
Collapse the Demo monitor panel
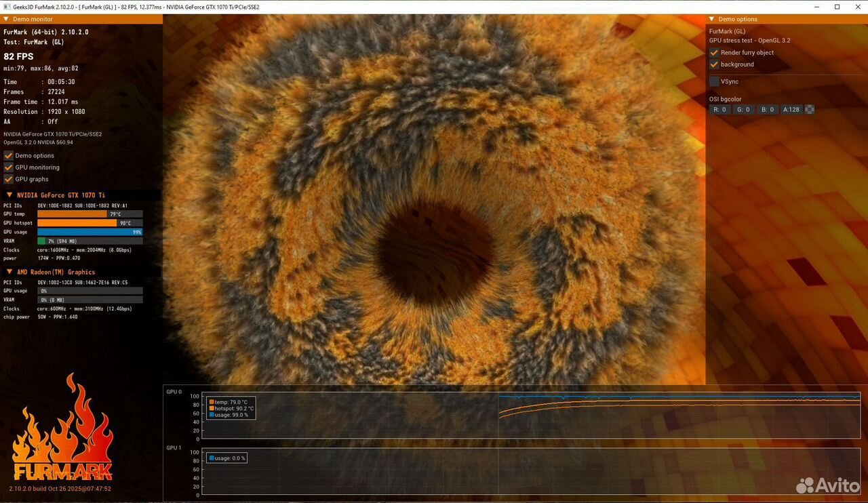point(6,19)
